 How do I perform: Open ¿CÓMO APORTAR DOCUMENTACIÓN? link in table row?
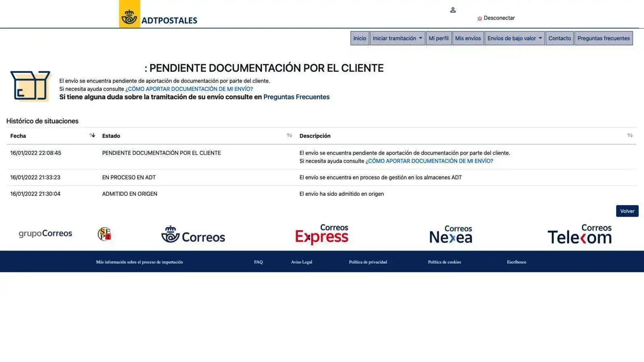(x=429, y=161)
